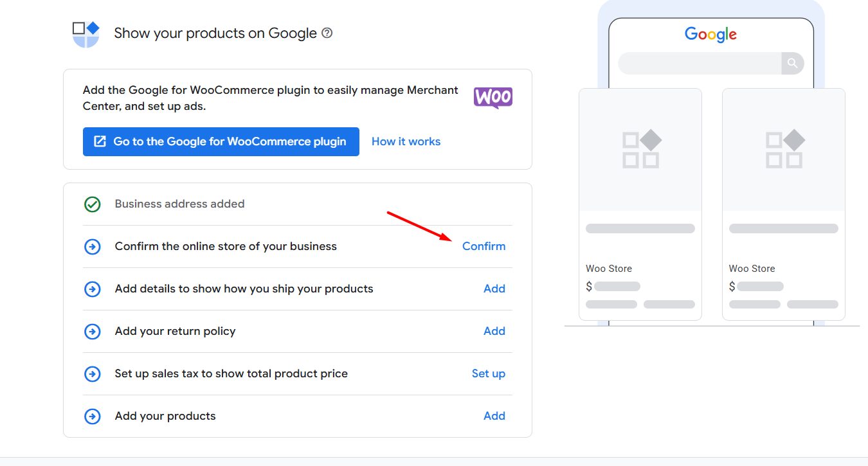Add shipping details for your products
The width and height of the screenshot is (868, 466).
click(x=494, y=289)
